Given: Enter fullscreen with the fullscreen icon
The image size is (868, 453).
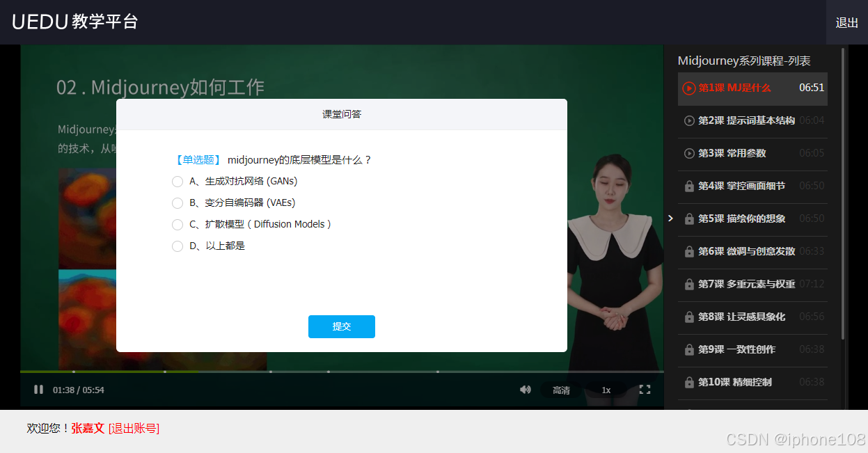Looking at the screenshot, I should pyautogui.click(x=645, y=390).
